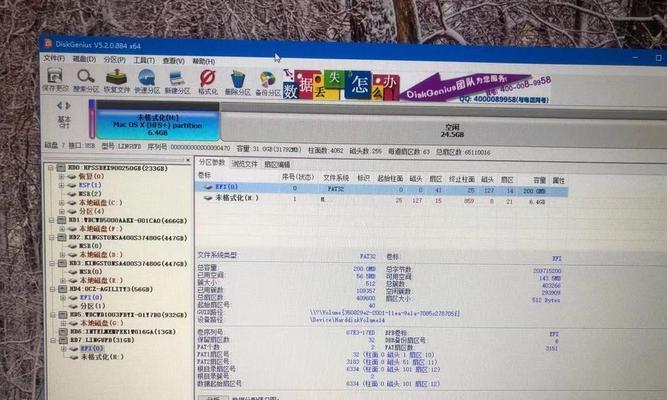Image resolution: width=667 pixels, height=400 pixels.
Task: Open the 文件(F) menu
Action: coord(54,58)
